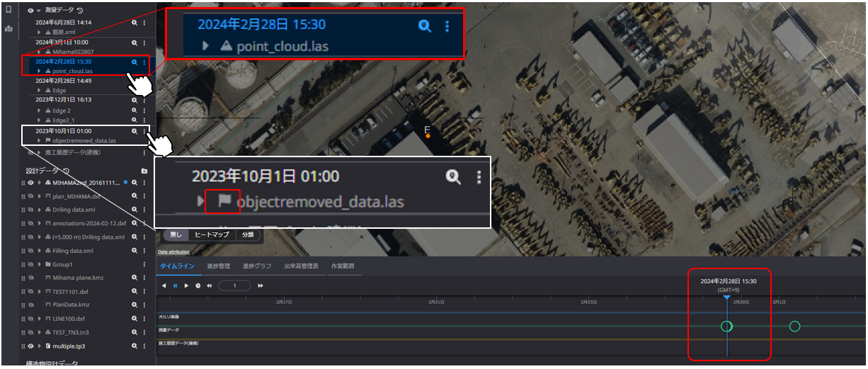This screenshot has height=369, width=868.
Task: Open the 出来高管理表 tab
Action: pos(301,266)
